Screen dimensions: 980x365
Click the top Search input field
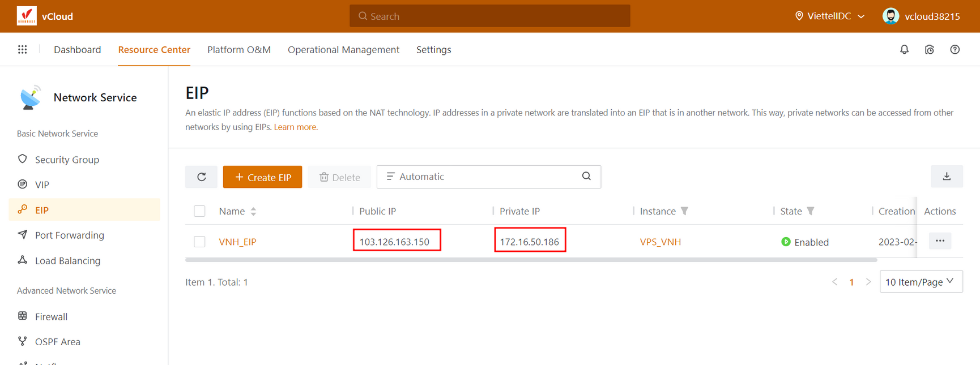coord(489,16)
